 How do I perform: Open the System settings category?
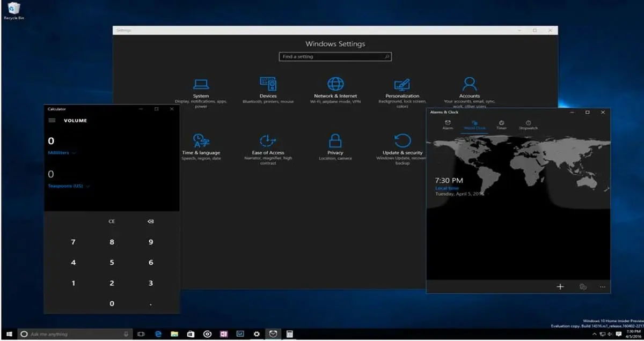coord(201,88)
